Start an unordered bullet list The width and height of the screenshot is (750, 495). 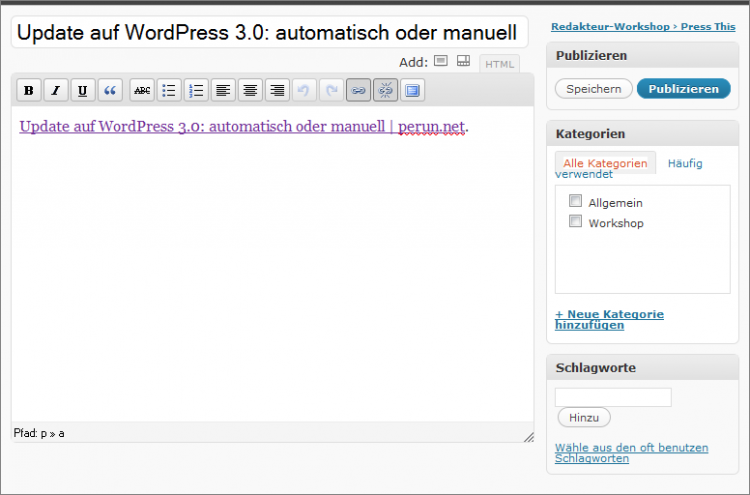[169, 91]
